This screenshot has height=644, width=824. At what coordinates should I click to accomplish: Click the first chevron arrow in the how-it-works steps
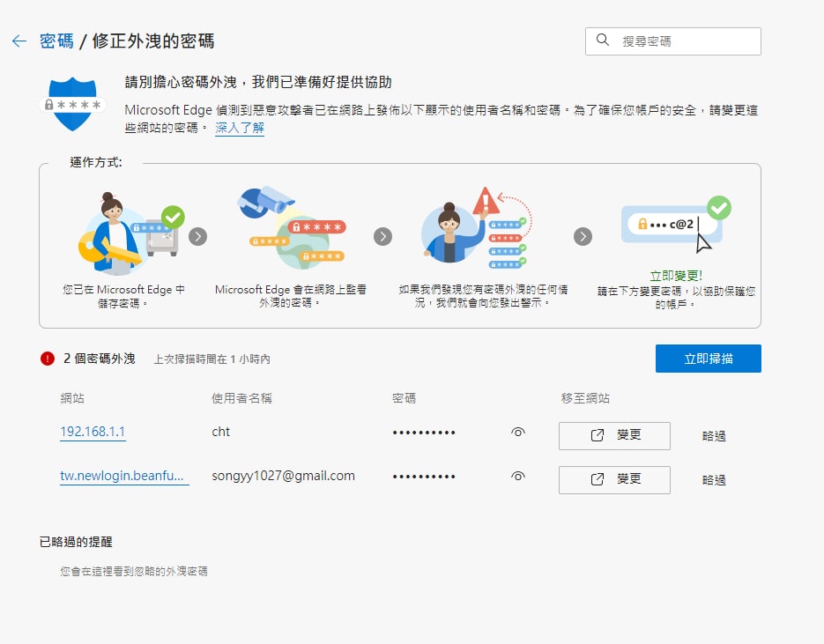198,236
